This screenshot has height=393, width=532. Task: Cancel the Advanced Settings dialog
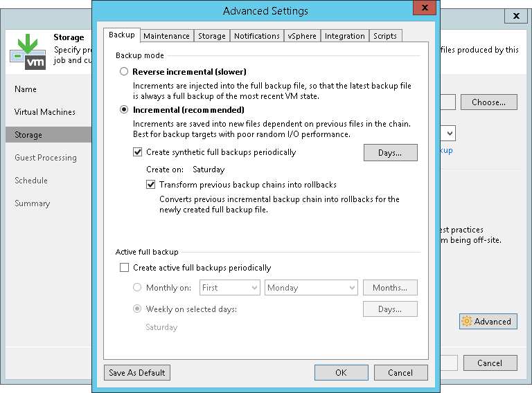400,373
